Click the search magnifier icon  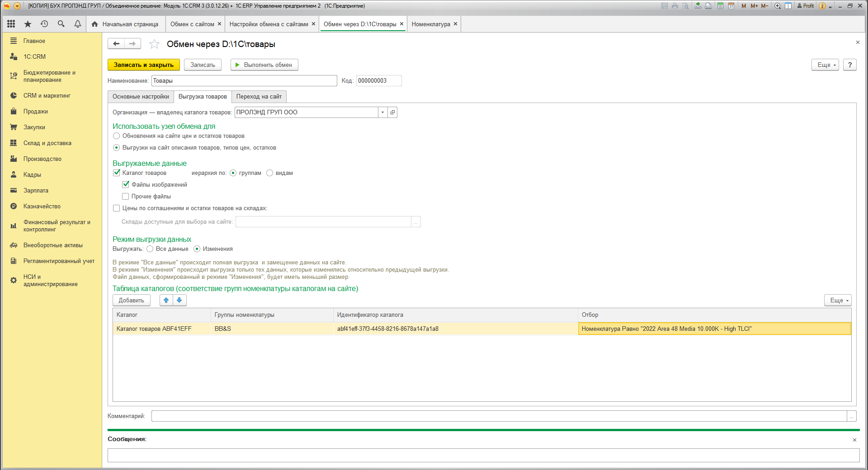click(61, 24)
